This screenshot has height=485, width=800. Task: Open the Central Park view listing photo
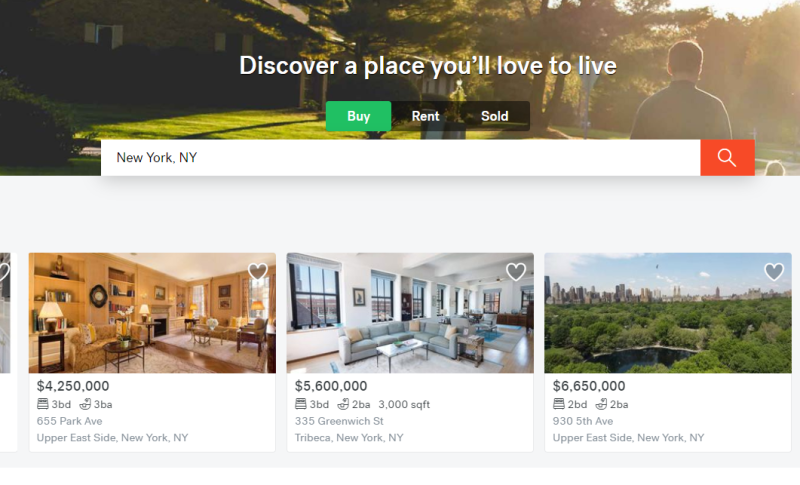click(x=668, y=313)
